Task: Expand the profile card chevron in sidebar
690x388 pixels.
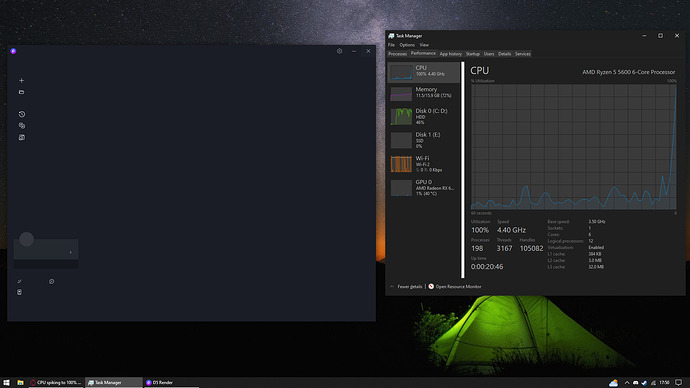Action: tap(70, 253)
